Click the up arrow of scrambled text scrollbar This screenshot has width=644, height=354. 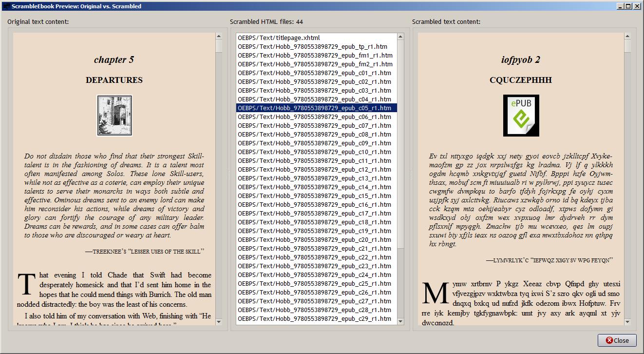tap(627, 37)
